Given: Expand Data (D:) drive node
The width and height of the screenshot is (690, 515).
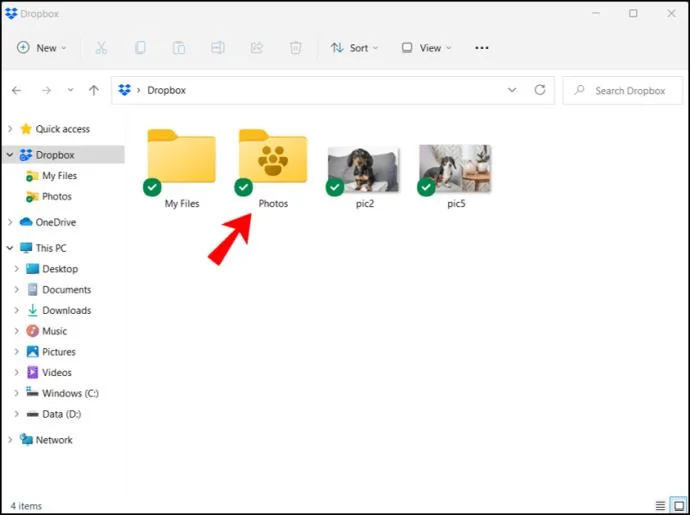Looking at the screenshot, I should 17,414.
